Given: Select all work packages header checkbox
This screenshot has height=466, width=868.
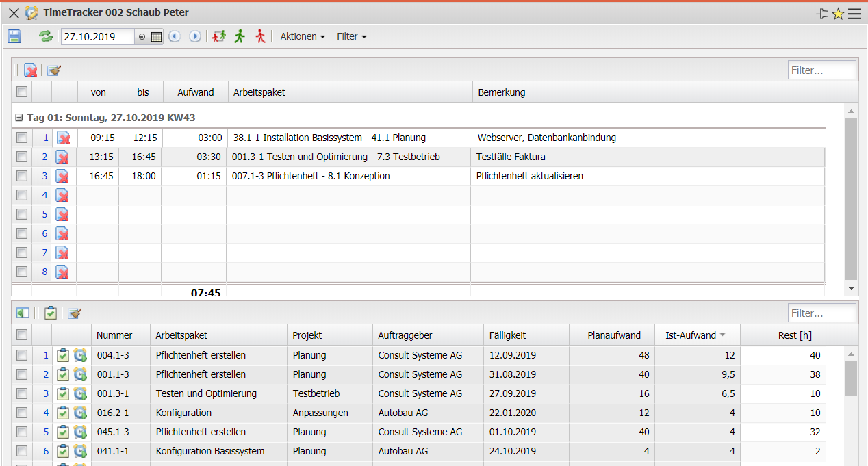Looking at the screenshot, I should point(22,335).
